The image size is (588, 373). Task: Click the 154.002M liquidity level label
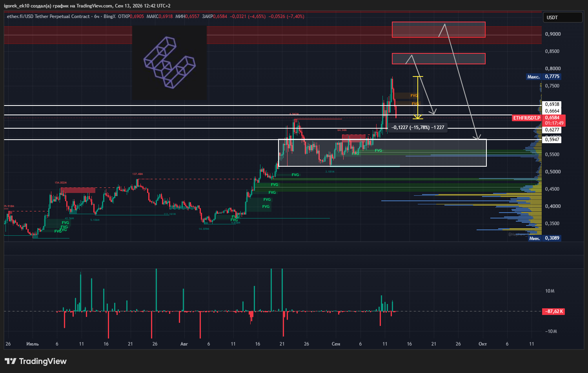click(x=61, y=183)
